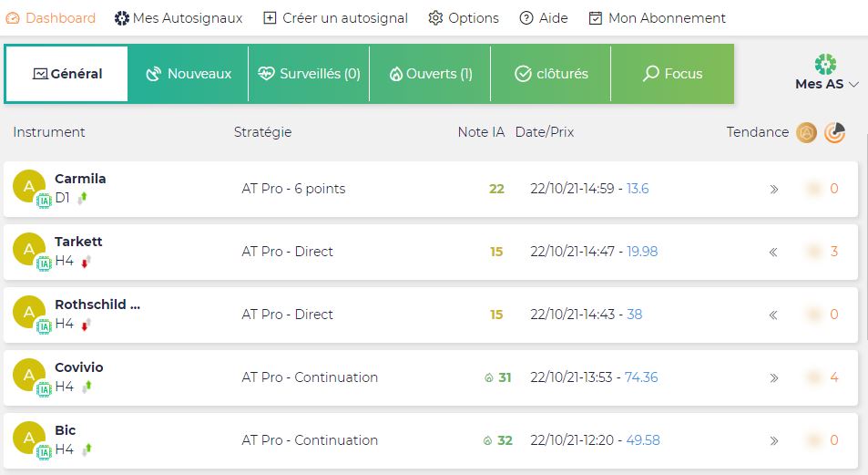The height and width of the screenshot is (475, 868).
Task: Click the red down arrow on Rothschild row
Action: (x=85, y=325)
